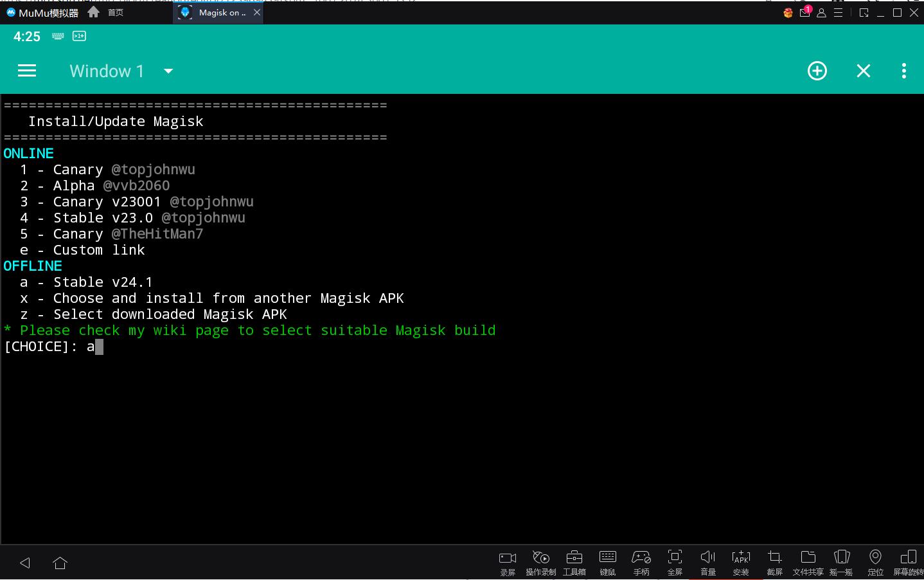Toggle fullscreen mode

click(x=675, y=561)
